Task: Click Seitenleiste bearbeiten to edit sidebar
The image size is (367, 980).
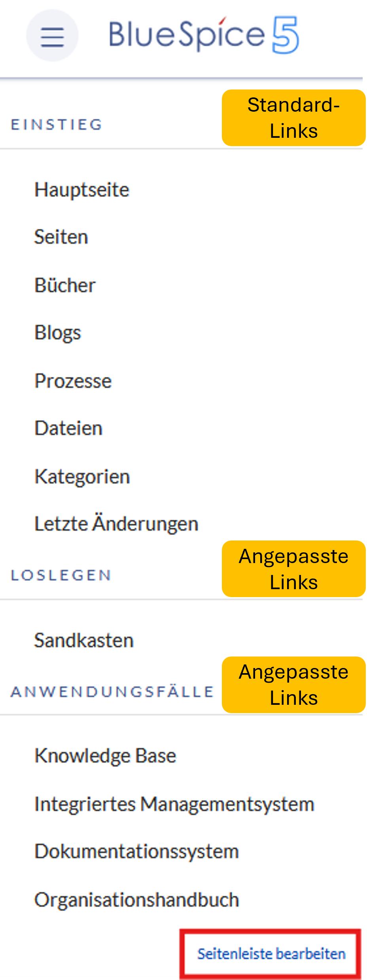Action: tap(271, 953)
